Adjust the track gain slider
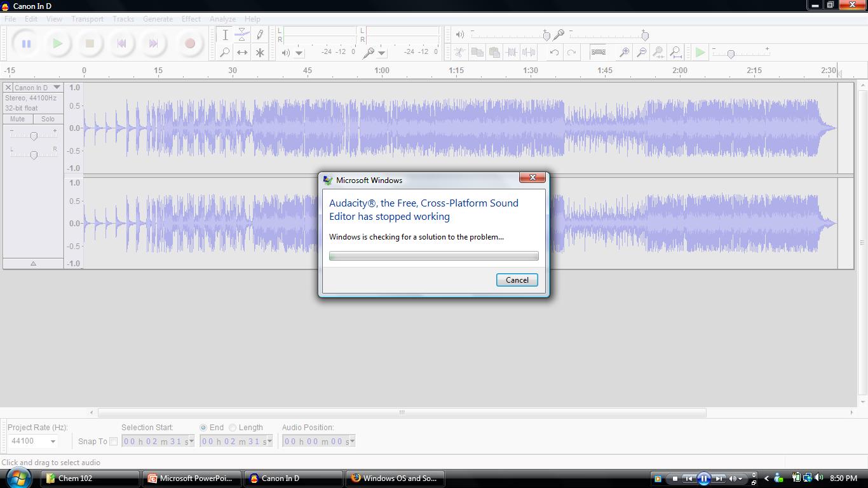The width and height of the screenshot is (868, 488). pos(34,136)
